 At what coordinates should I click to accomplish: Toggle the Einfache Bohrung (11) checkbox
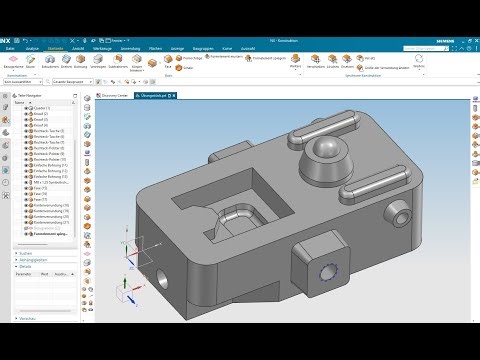(x=26, y=165)
